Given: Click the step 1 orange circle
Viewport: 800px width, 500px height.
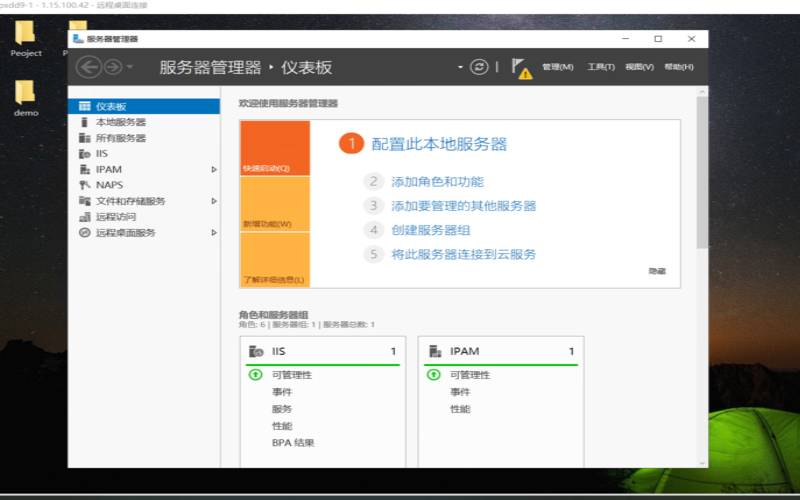Looking at the screenshot, I should click(x=351, y=144).
